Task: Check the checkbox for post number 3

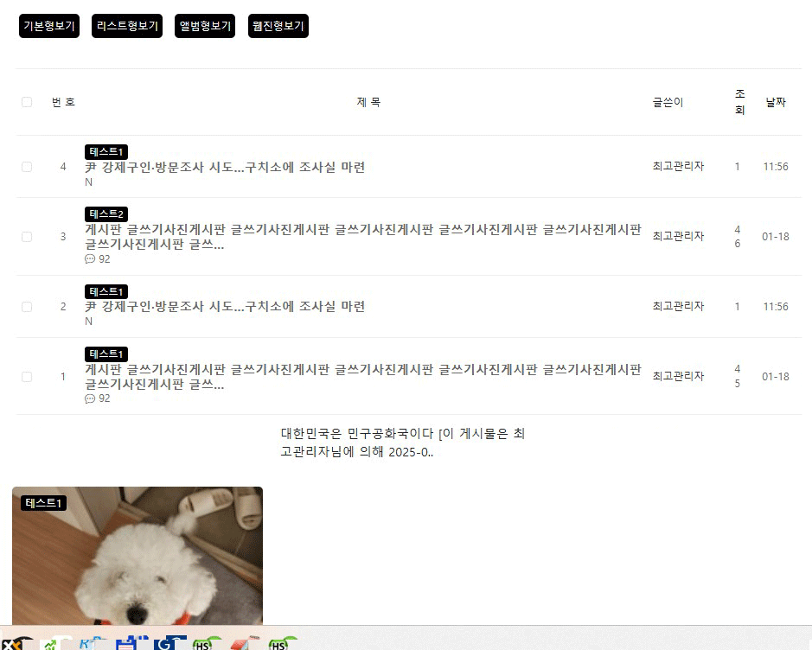Action: (x=27, y=237)
